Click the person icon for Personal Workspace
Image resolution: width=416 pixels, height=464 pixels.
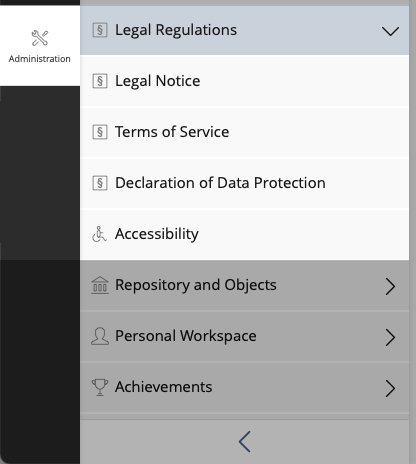100,336
